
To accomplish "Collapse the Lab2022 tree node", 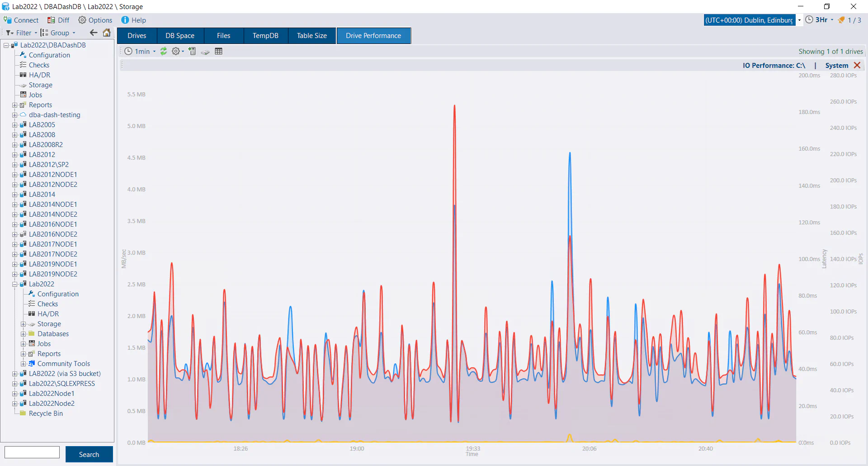I will click(14, 284).
